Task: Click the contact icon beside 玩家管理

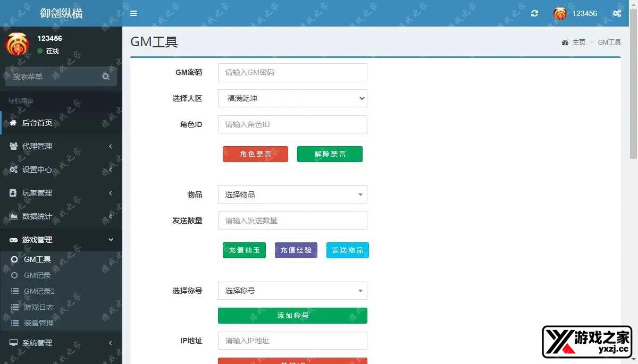Action: [x=13, y=193]
